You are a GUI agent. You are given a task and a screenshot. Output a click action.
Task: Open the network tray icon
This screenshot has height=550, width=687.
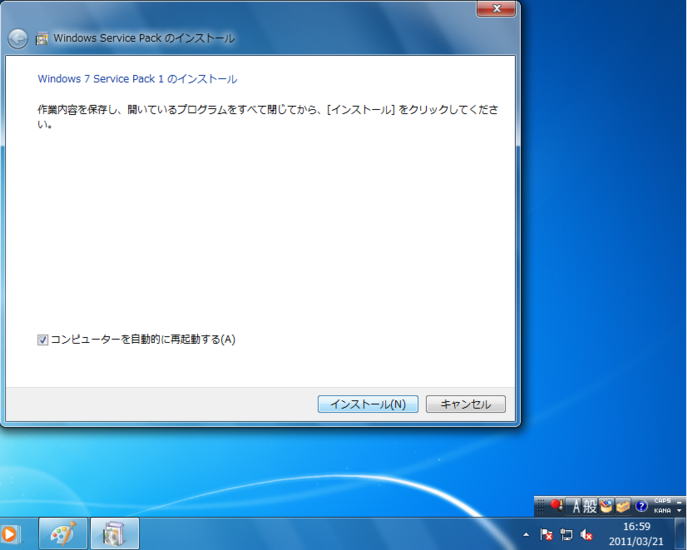[566, 535]
